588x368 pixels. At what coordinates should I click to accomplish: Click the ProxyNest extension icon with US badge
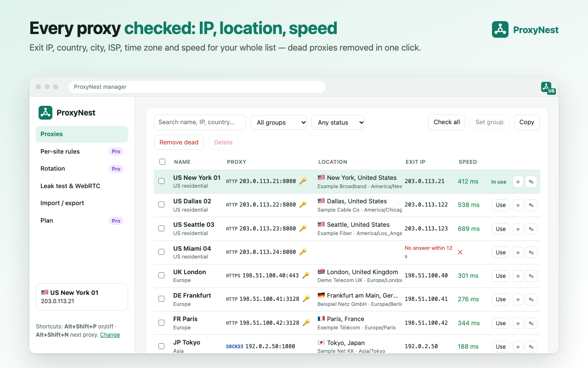548,87
